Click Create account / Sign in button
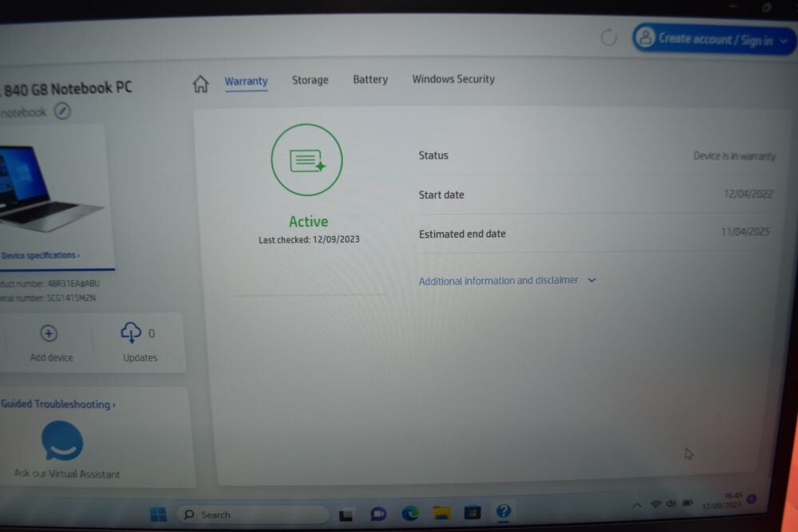 click(x=713, y=38)
